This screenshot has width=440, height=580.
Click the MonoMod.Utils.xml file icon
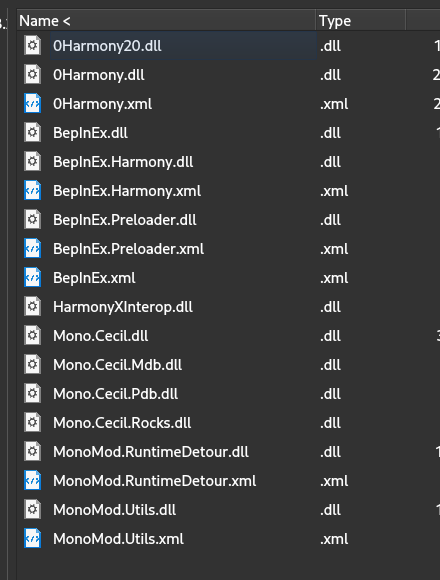33,539
